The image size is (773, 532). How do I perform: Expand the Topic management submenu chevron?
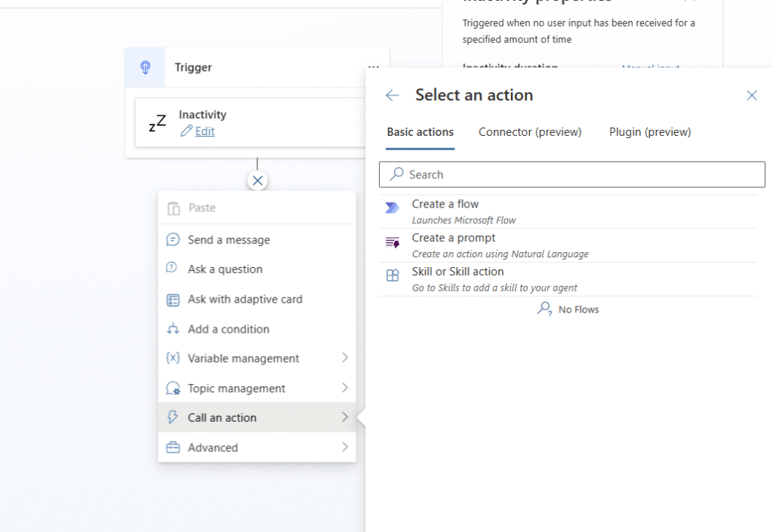345,388
